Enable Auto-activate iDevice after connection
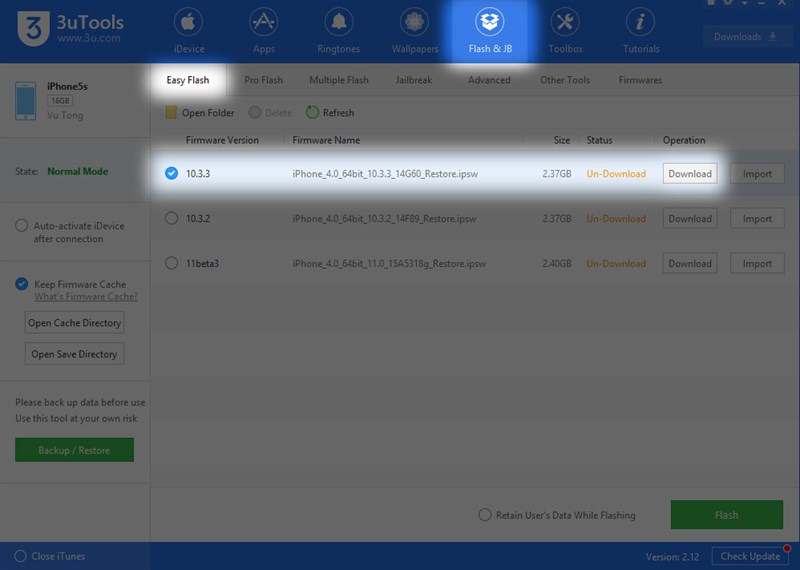Image resolution: width=800 pixels, height=570 pixels. tap(22, 226)
